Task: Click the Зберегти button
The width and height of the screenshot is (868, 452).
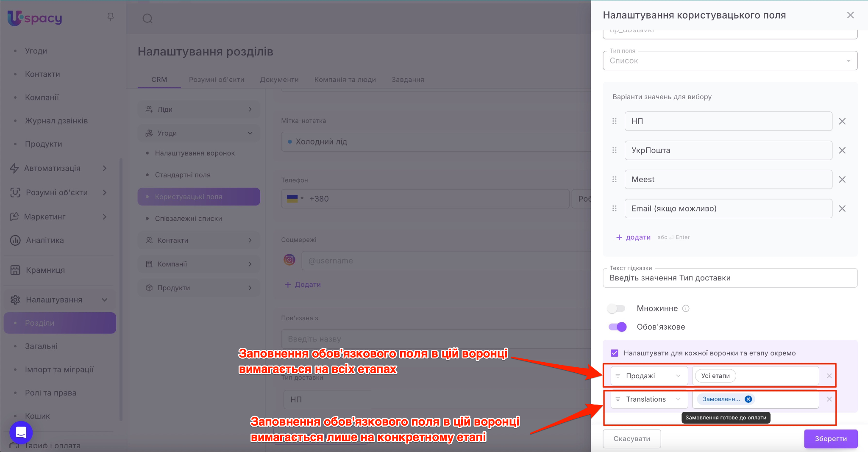Action: (x=830, y=438)
